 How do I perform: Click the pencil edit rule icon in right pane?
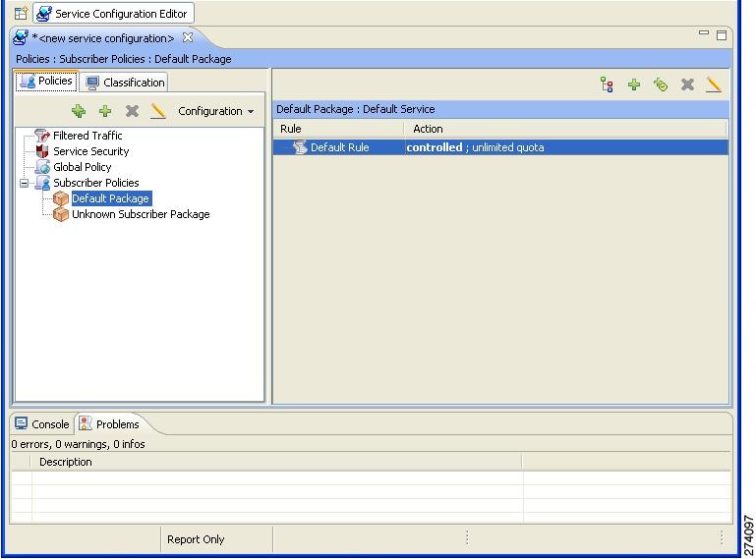click(714, 85)
